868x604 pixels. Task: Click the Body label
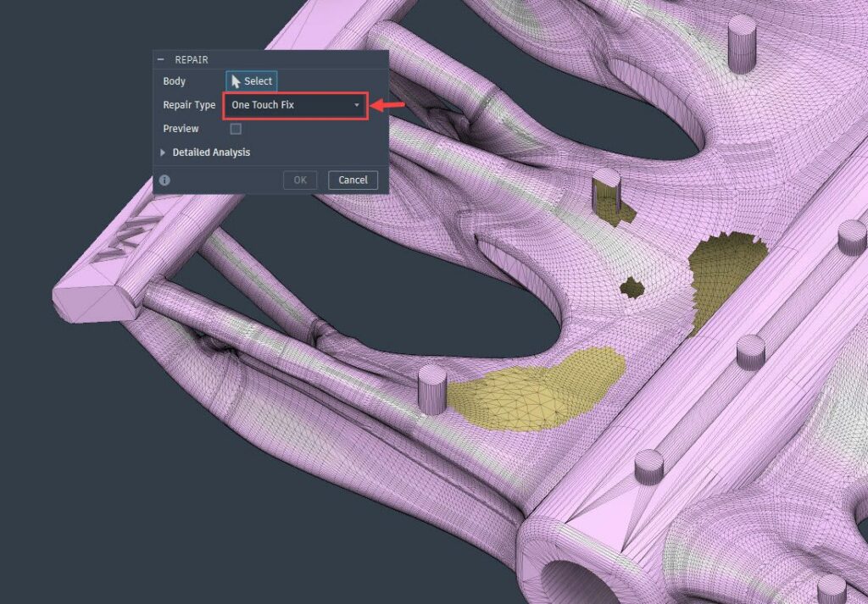(174, 81)
